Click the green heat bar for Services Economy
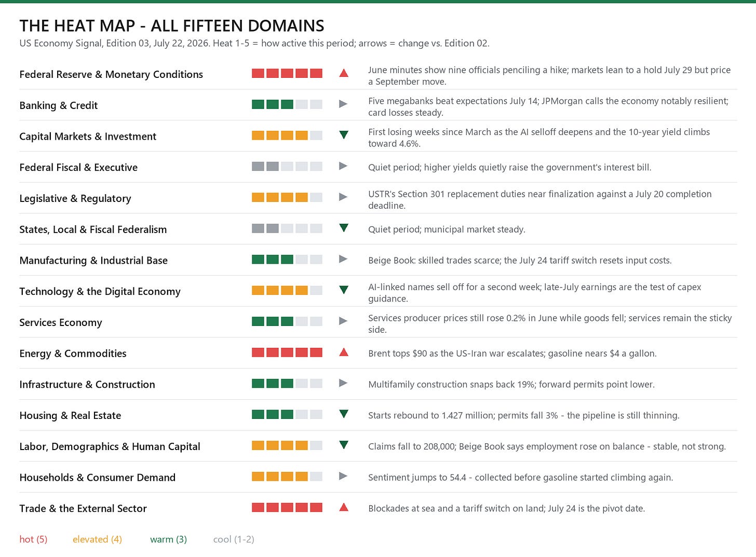This screenshot has height=557, width=756. pos(287,322)
